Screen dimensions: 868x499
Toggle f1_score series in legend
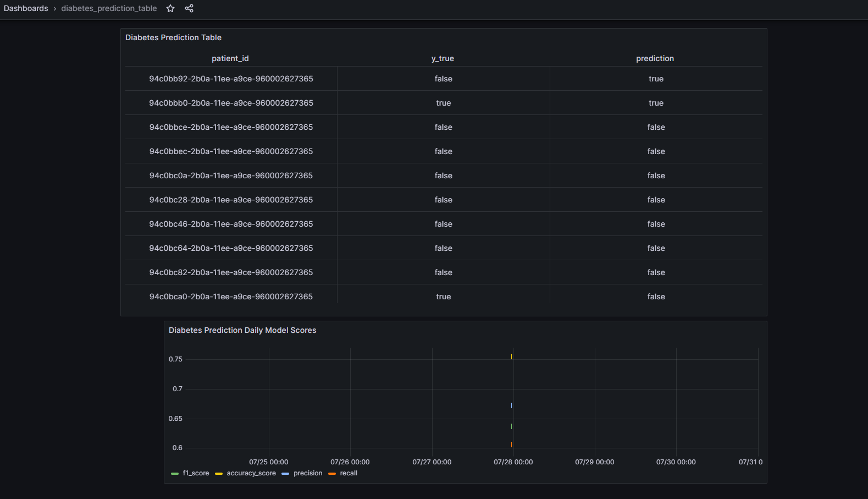click(x=196, y=473)
